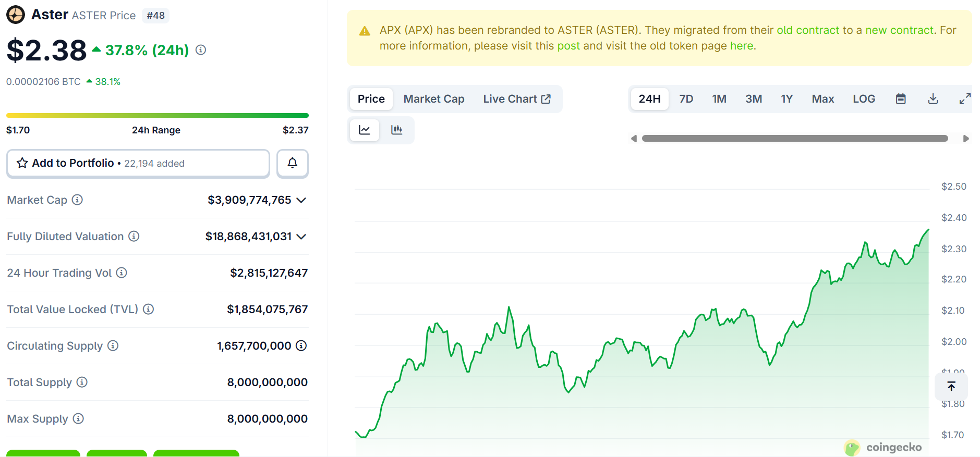Click the 37.8% (24h) change text
This screenshot has width=980, height=457.
[147, 50]
